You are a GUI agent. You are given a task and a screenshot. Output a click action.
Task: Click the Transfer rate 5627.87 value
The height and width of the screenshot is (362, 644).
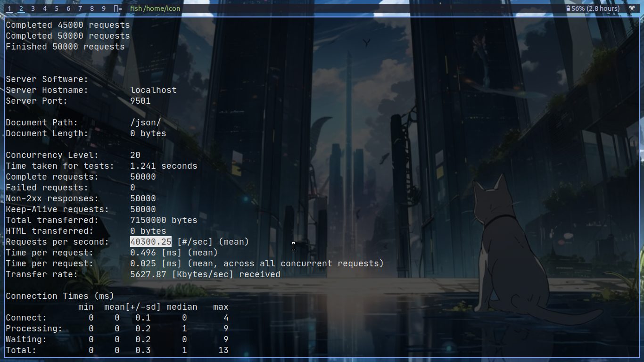[x=148, y=274]
